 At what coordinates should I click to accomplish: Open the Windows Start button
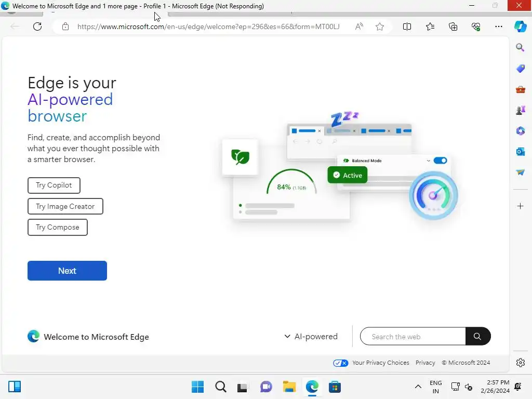[197, 387]
